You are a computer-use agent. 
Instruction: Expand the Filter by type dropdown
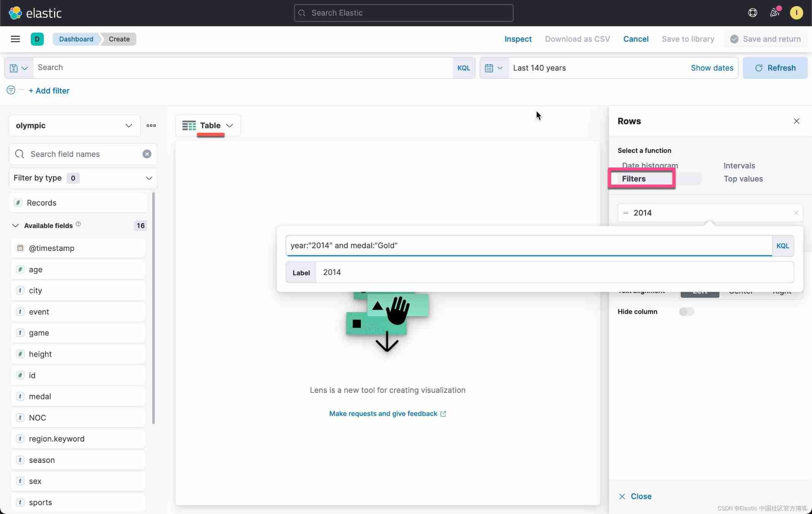coord(83,178)
